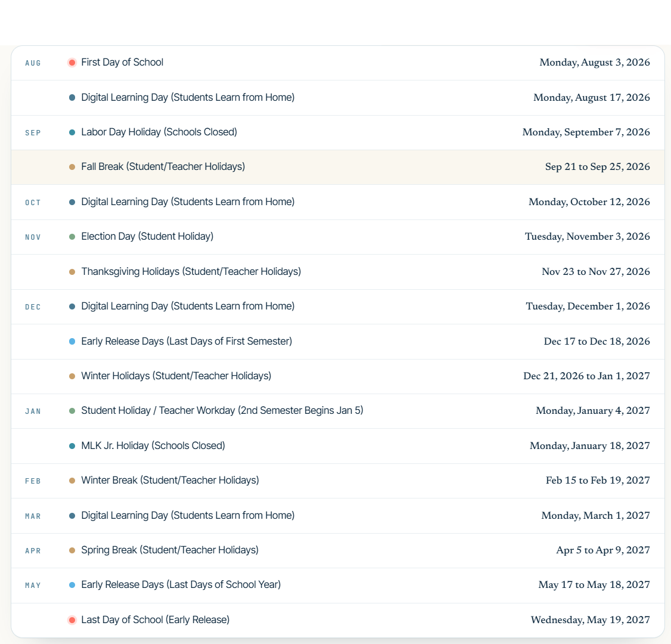Select the Sep 21 to Sep 25, 2026 range
This screenshot has width=671, height=644.
point(597,167)
